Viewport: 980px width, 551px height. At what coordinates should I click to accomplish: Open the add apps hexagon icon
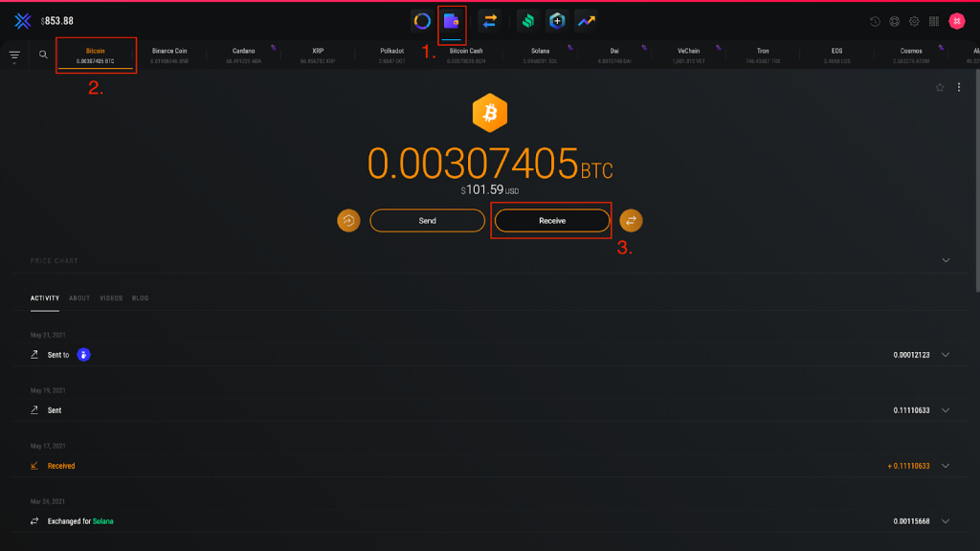[x=557, y=21]
